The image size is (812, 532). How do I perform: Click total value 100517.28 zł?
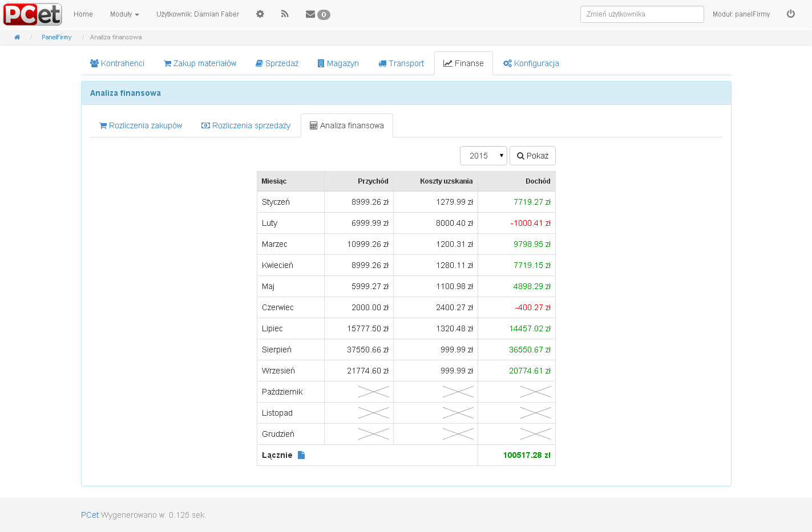(527, 455)
